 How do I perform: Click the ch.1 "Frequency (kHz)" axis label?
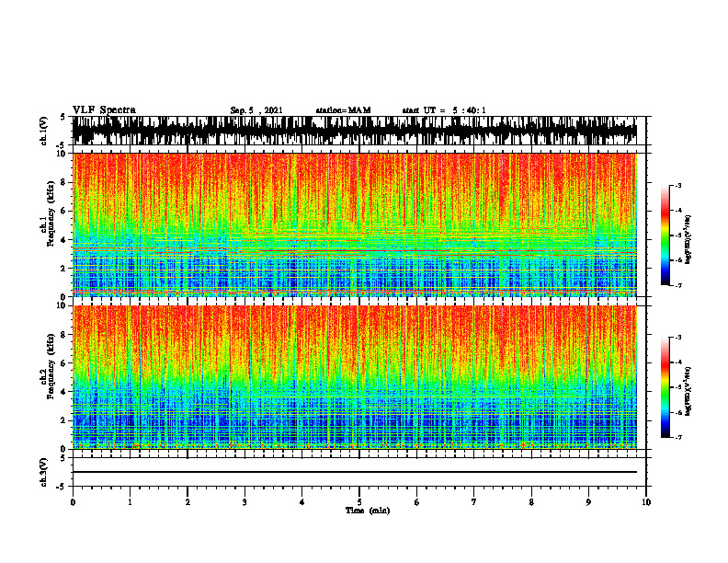pos(51,214)
